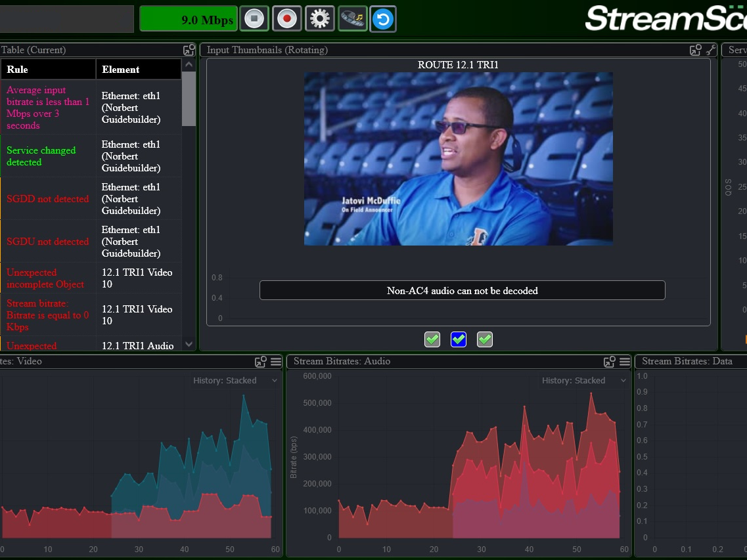Pop out the Stream Bitrates Video panel

pos(261,362)
